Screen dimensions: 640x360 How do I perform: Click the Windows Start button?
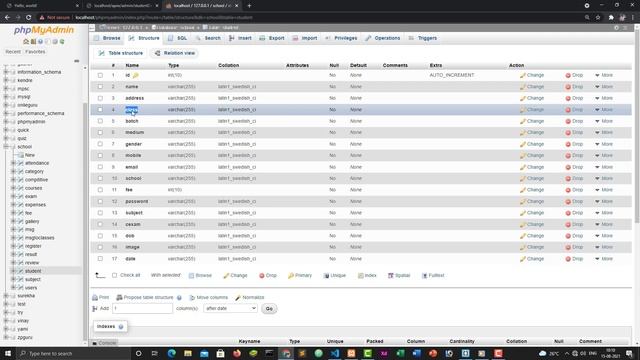[x=8, y=353]
